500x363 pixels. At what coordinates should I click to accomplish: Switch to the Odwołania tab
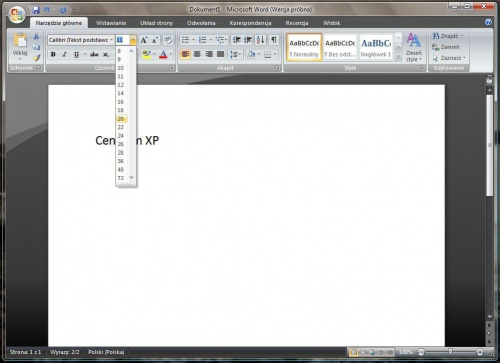pos(201,23)
